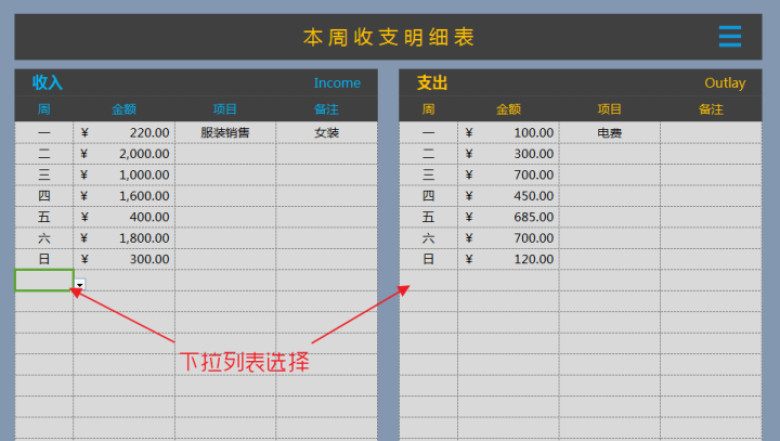
Task: Open the blue hamburger menu icon
Action: point(730,36)
